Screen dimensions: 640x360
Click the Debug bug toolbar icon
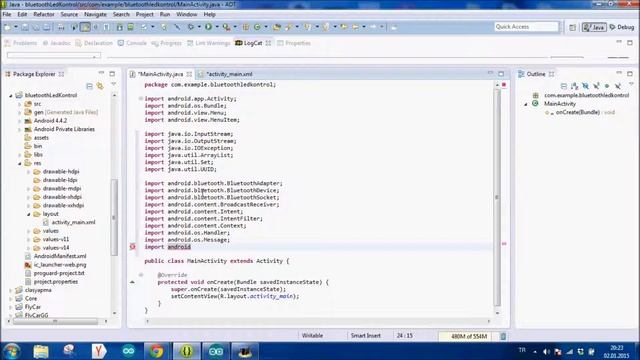click(191, 27)
